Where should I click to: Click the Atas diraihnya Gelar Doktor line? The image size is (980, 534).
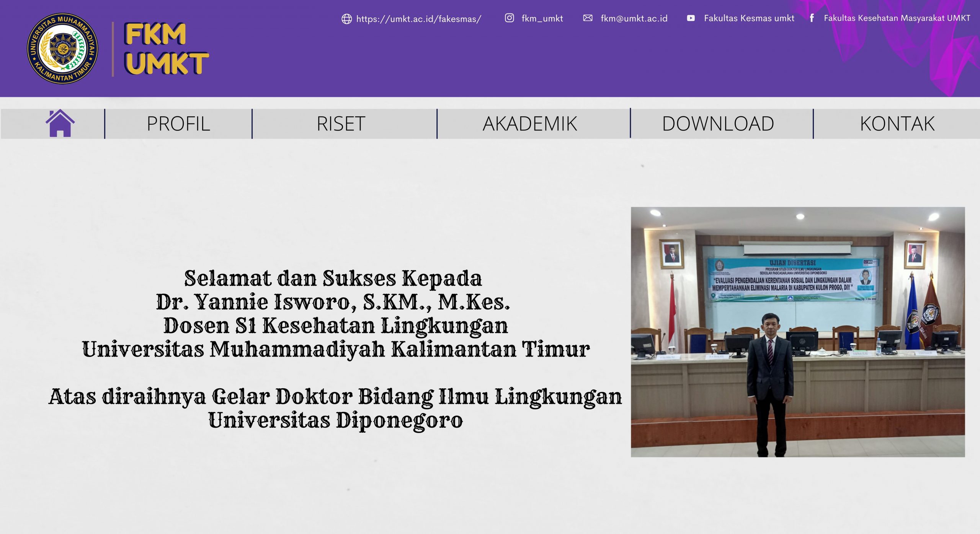(335, 397)
